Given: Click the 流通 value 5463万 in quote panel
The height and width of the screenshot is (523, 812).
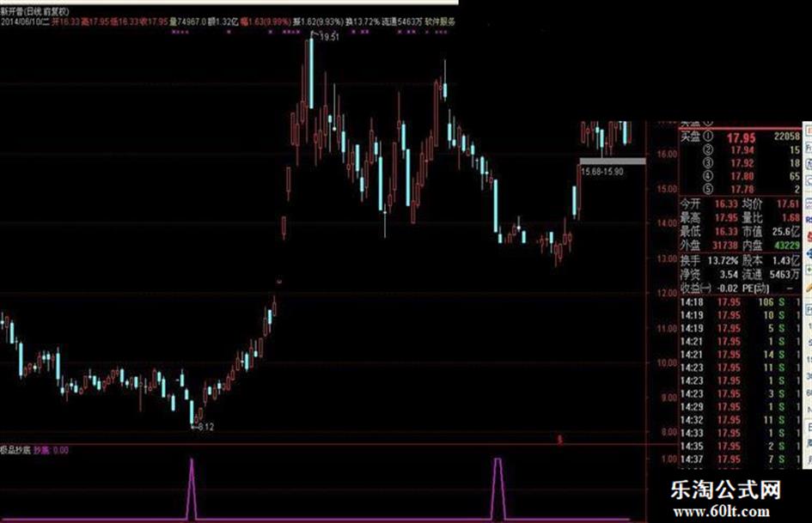Looking at the screenshot, I should [784, 275].
